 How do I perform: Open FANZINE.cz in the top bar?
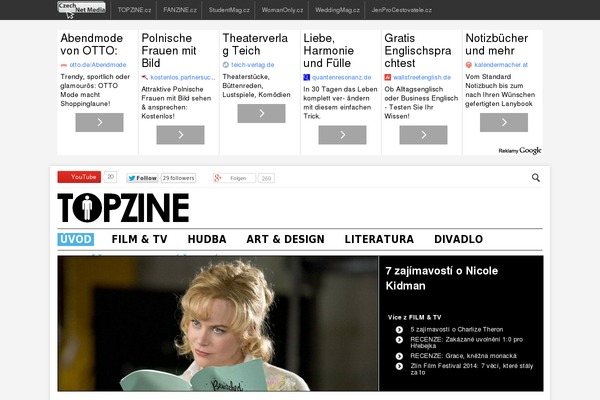(180, 10)
